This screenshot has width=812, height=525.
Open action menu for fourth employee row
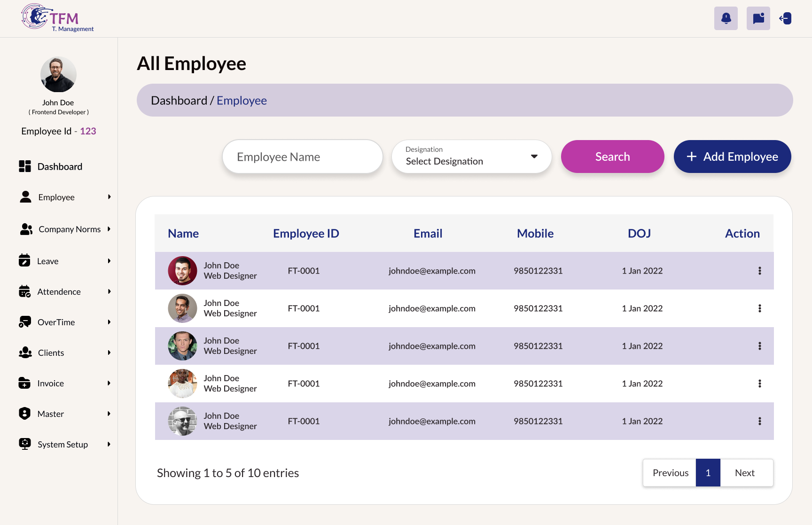[760, 384]
